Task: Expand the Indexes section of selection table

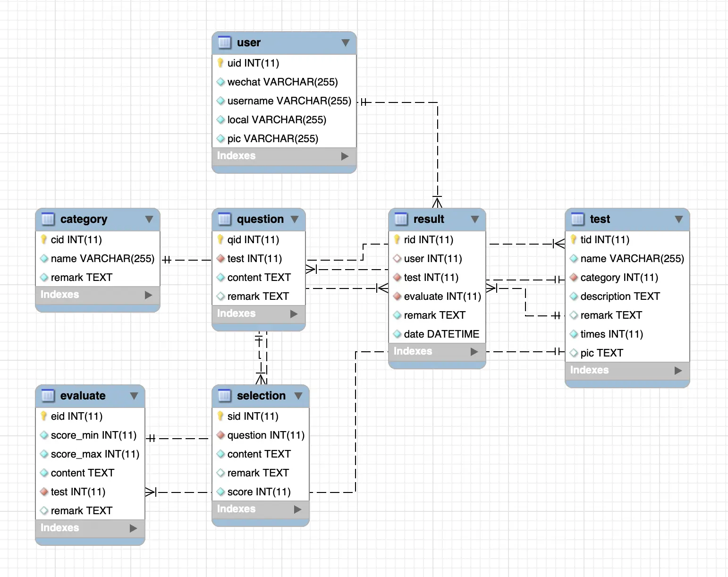Action: click(x=297, y=509)
